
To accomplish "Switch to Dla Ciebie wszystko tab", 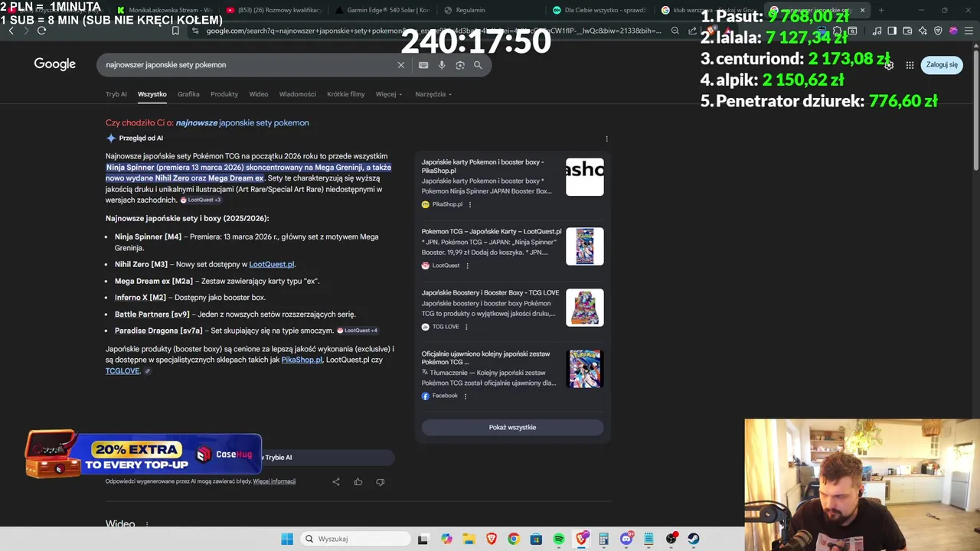I will (x=599, y=10).
